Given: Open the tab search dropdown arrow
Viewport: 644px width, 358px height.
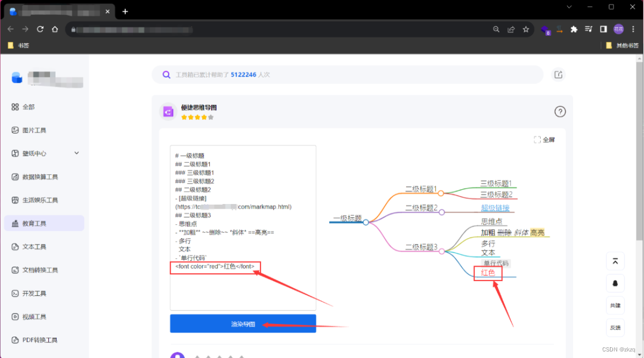Looking at the screenshot, I should (569, 7).
